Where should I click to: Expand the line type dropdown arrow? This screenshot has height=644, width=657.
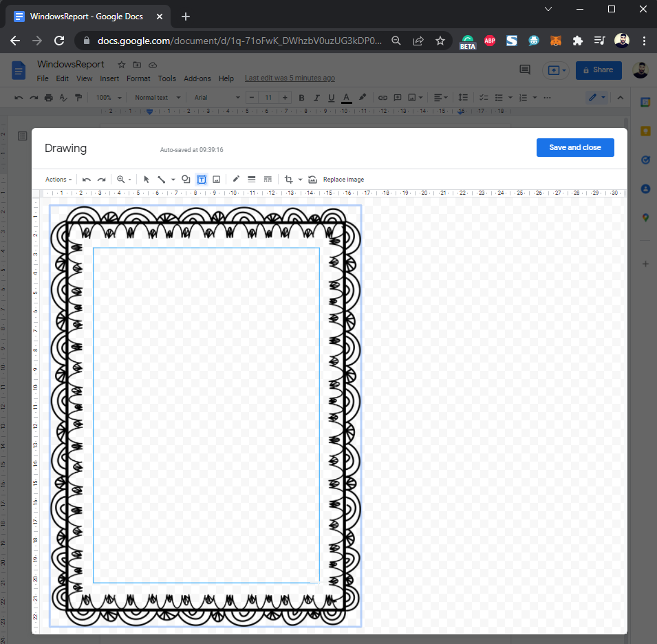coord(173,180)
